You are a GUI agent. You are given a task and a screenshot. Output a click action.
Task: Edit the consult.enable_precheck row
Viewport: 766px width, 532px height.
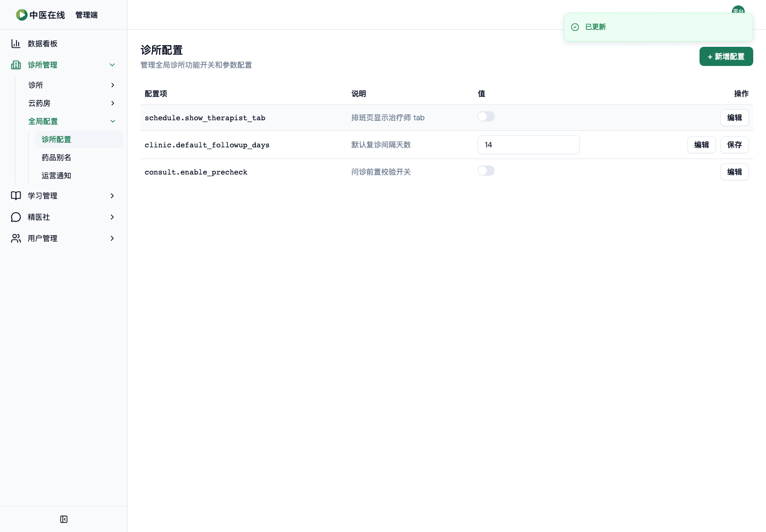(735, 172)
